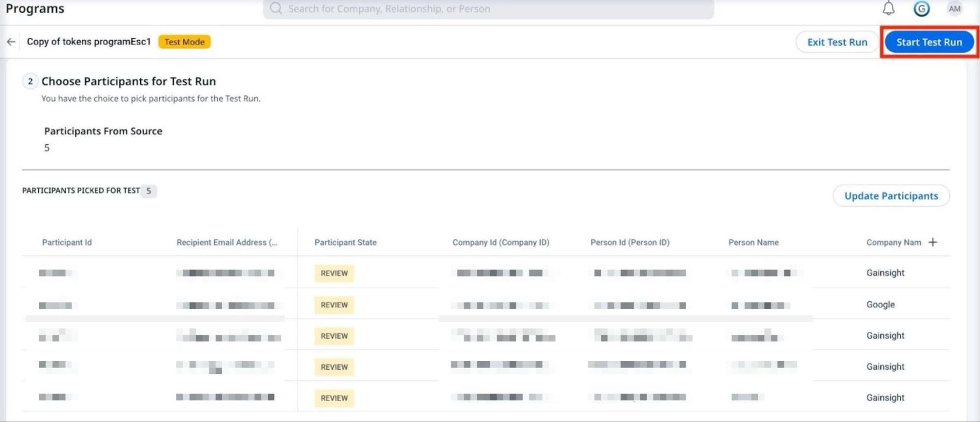The image size is (980, 422).
Task: Click the Start Test Run button
Action: [929, 42]
